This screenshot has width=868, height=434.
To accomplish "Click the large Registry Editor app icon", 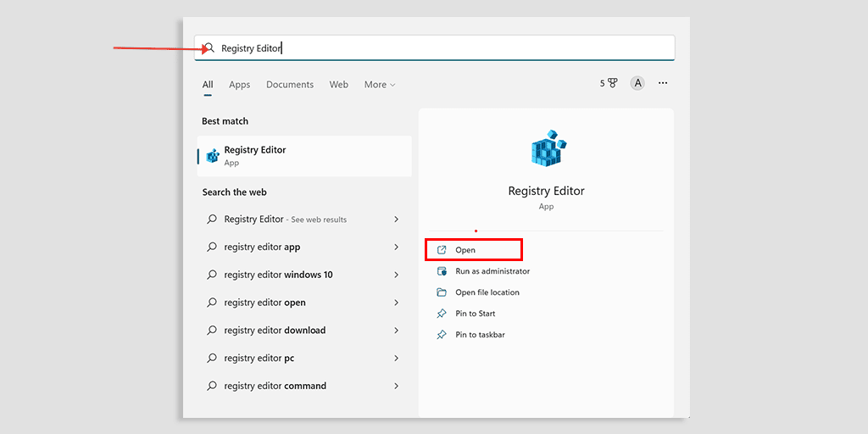I will pos(547,149).
